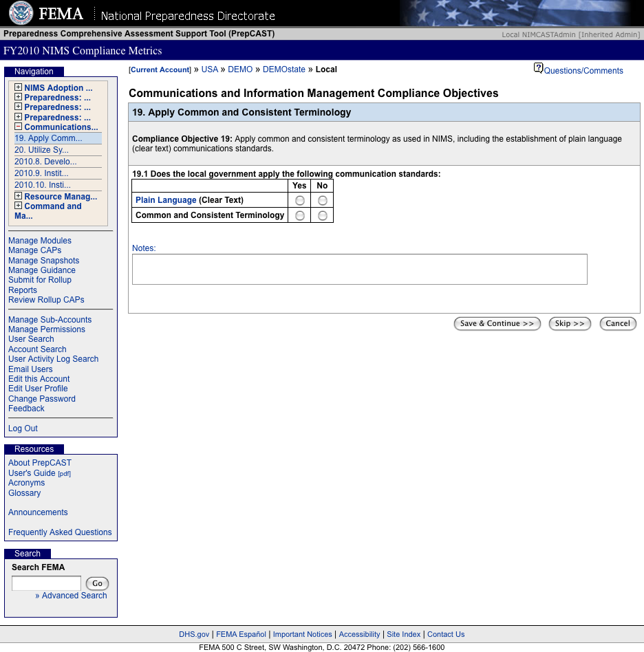Expand Command and Management plus icon
The image size is (644, 652).
(x=19, y=206)
